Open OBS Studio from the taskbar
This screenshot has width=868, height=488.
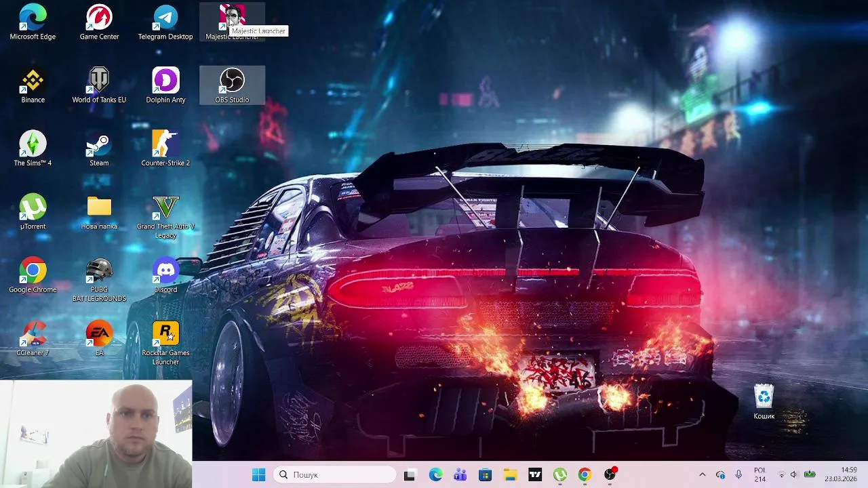[x=610, y=474]
